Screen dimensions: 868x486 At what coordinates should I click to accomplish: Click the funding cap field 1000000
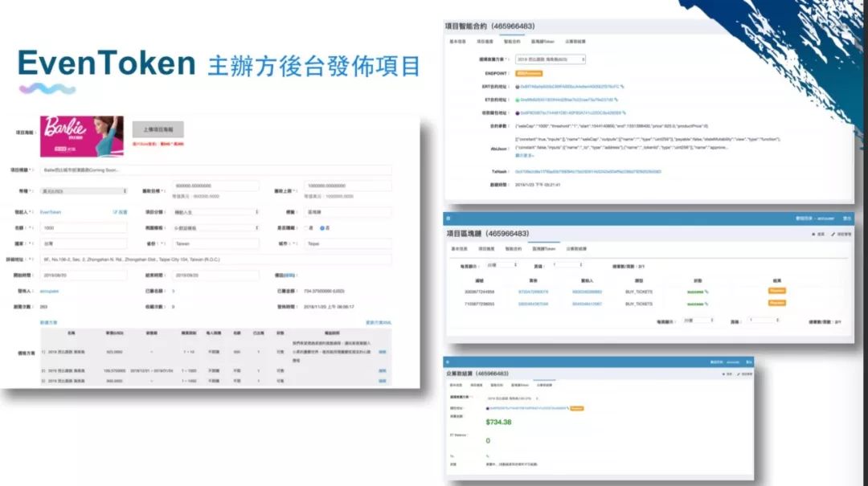pyautogui.click(x=348, y=186)
